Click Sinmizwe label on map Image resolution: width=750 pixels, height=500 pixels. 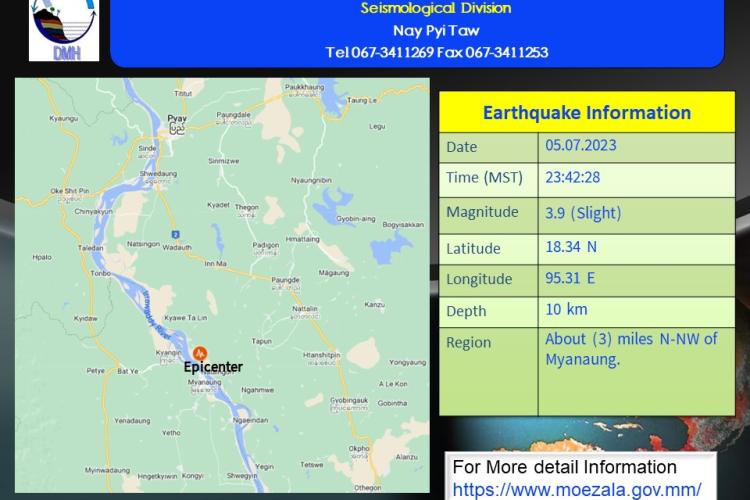click(223, 161)
